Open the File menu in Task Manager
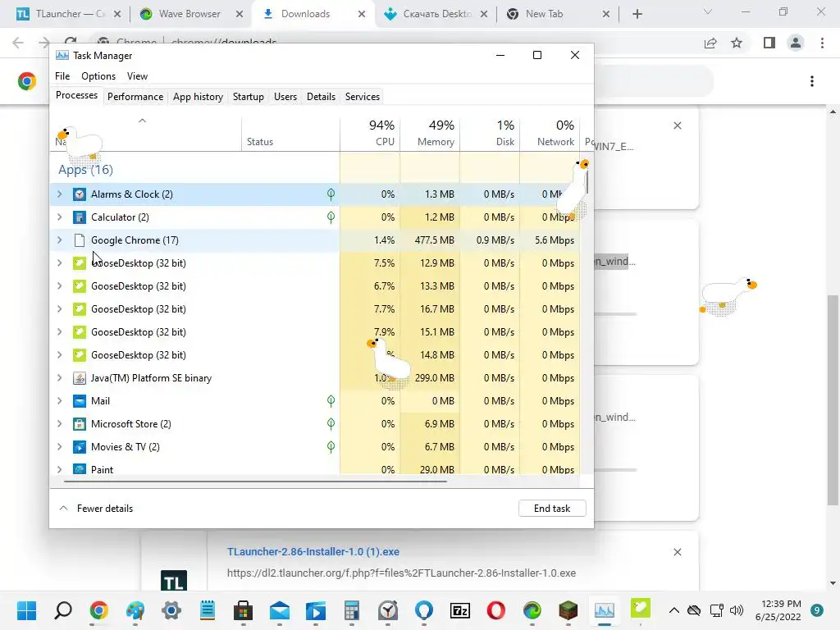840x630 pixels. pyautogui.click(x=62, y=76)
